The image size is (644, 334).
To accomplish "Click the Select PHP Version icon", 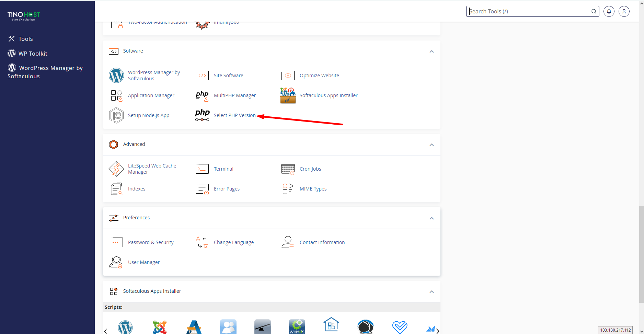I will pyautogui.click(x=202, y=115).
